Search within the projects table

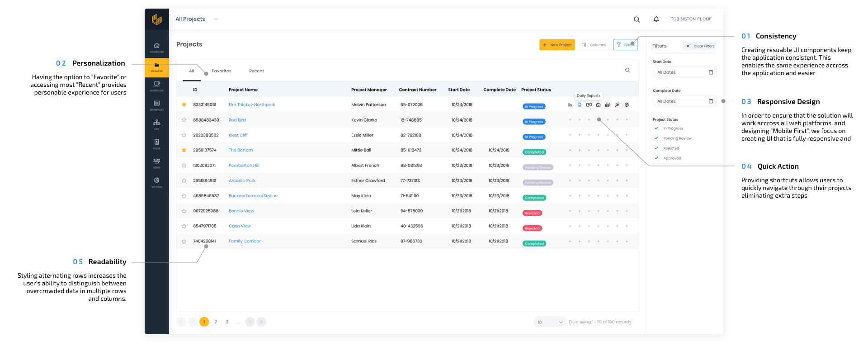627,70
